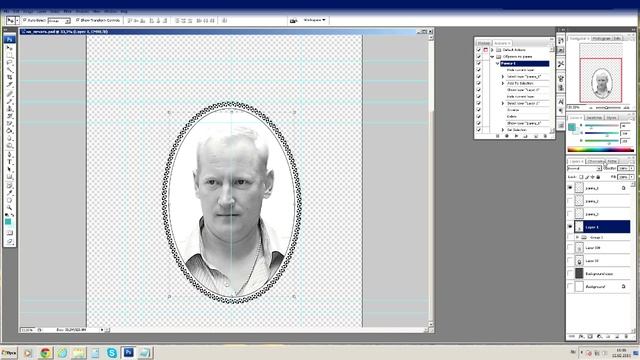
Task: Play the selected action
Action: tap(516, 136)
